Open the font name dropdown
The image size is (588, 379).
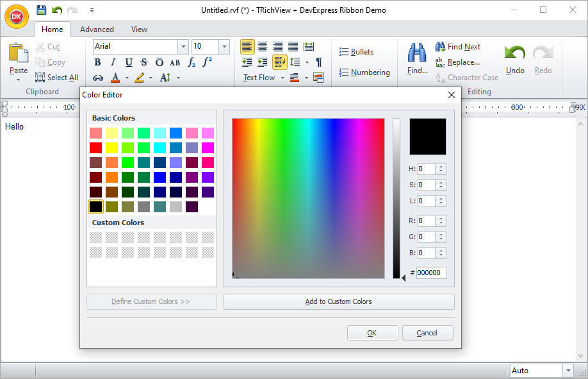click(x=183, y=47)
